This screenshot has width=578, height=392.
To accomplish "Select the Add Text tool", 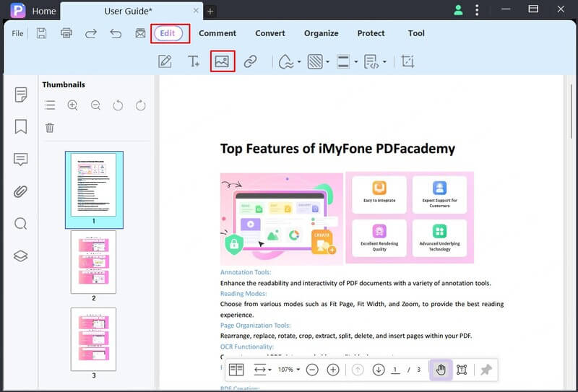I will click(194, 61).
